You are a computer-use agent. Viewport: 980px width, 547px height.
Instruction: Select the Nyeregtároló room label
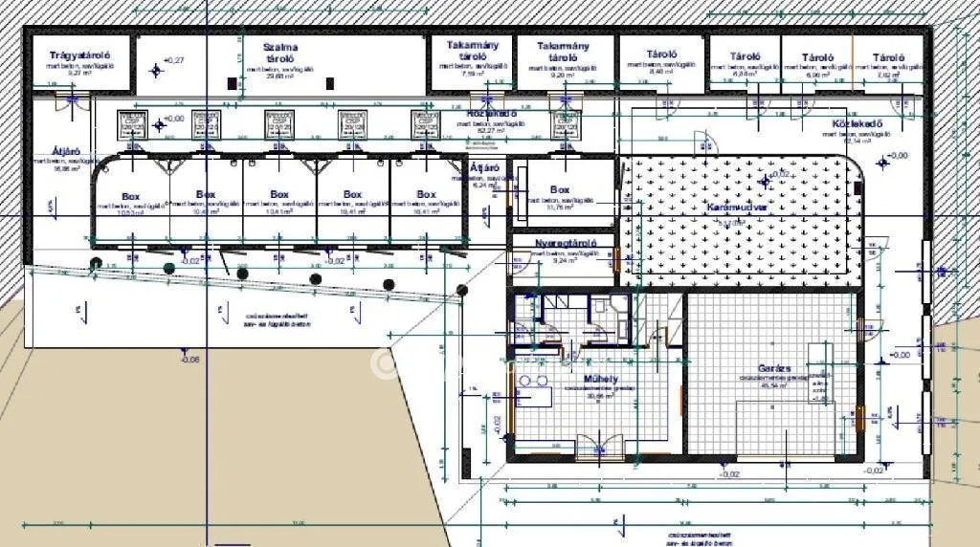tap(566, 243)
